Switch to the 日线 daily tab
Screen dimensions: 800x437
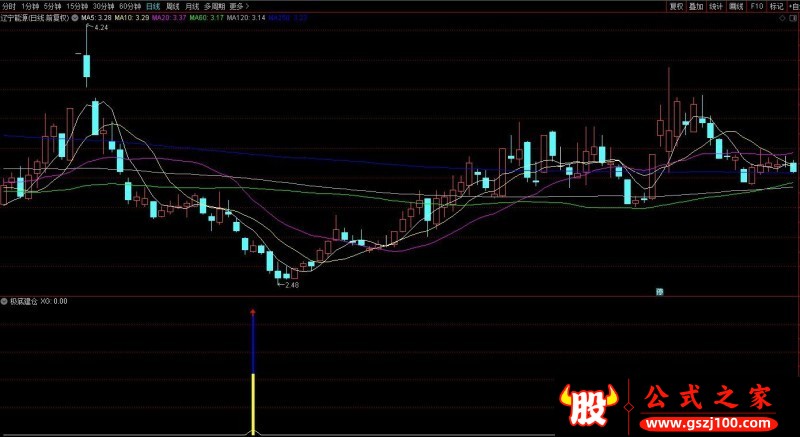click(153, 6)
